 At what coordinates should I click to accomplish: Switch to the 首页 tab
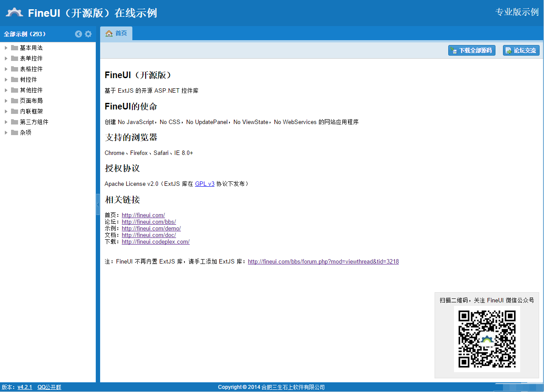coord(116,34)
